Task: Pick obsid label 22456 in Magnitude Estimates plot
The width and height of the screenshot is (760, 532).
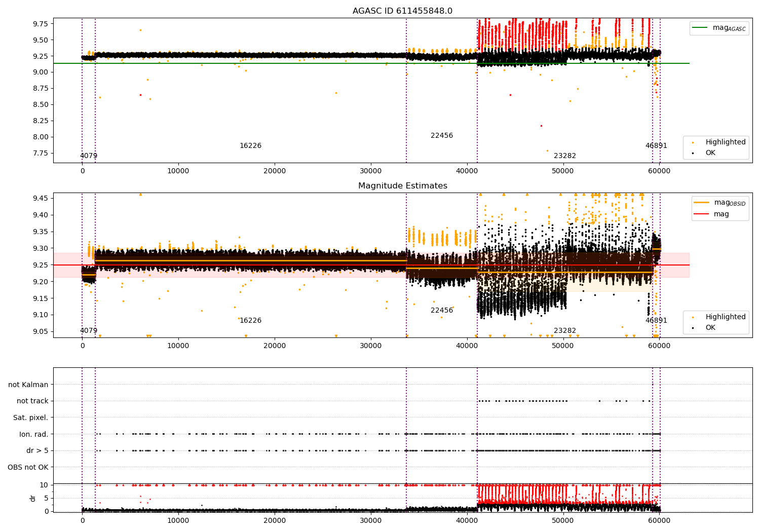Action: (x=442, y=311)
